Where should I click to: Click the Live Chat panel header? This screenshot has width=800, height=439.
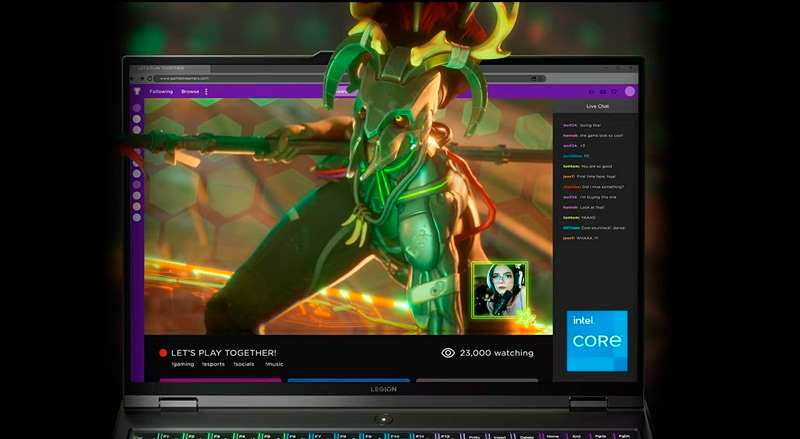click(597, 106)
